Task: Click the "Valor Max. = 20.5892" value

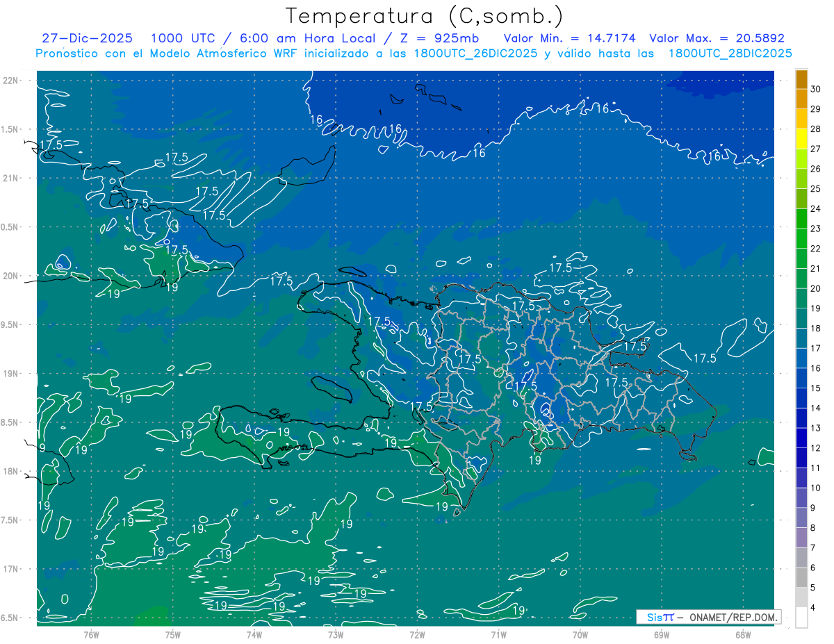Action: [717, 38]
